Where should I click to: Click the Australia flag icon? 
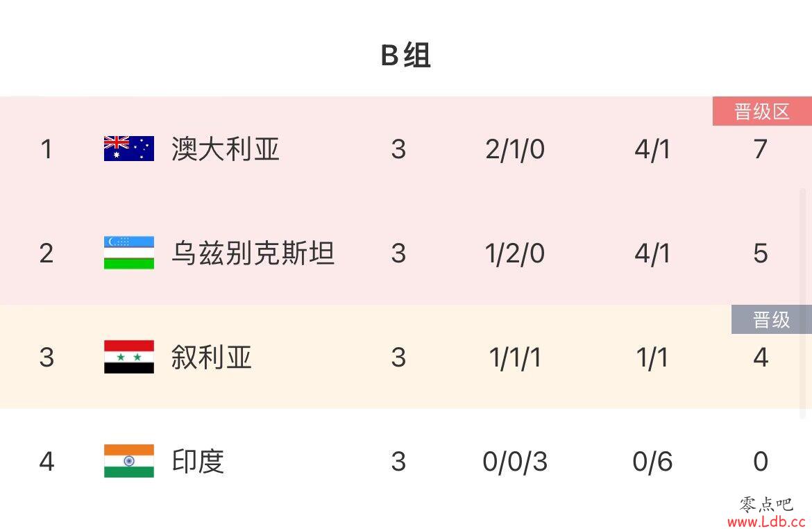point(129,149)
